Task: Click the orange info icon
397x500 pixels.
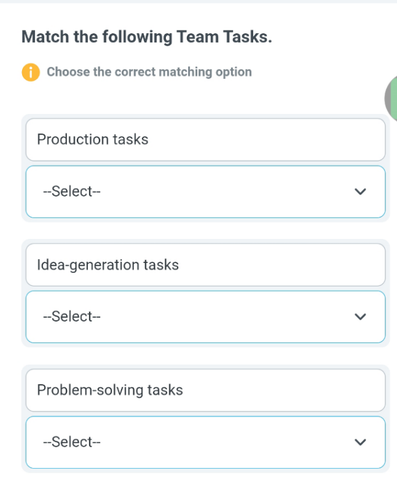Action: (31, 72)
